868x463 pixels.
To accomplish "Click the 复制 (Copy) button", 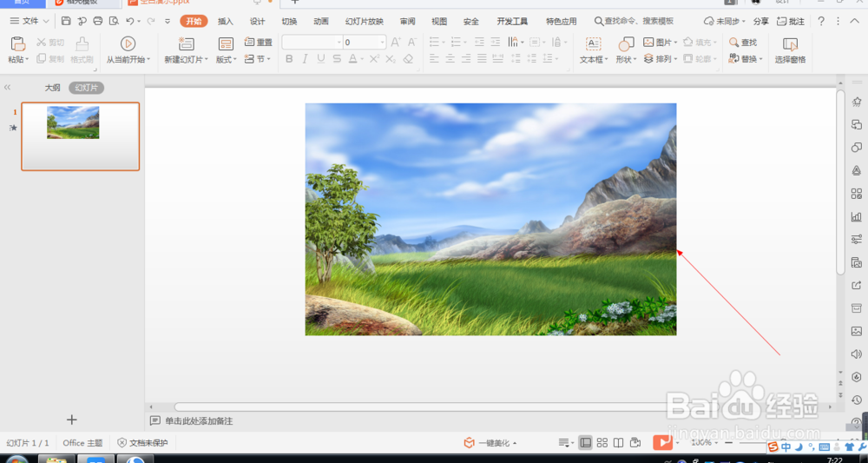I will (x=50, y=59).
